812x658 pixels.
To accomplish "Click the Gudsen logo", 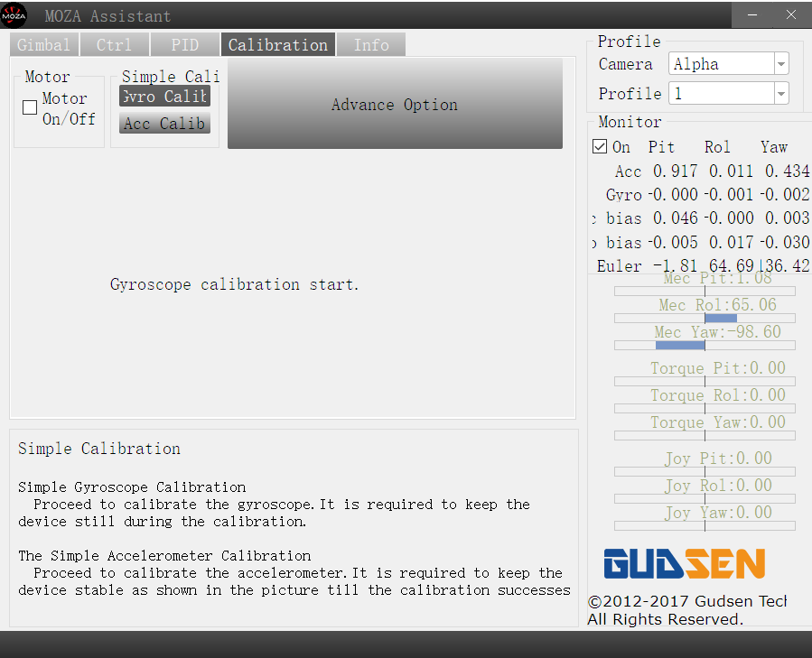I will tap(684, 564).
